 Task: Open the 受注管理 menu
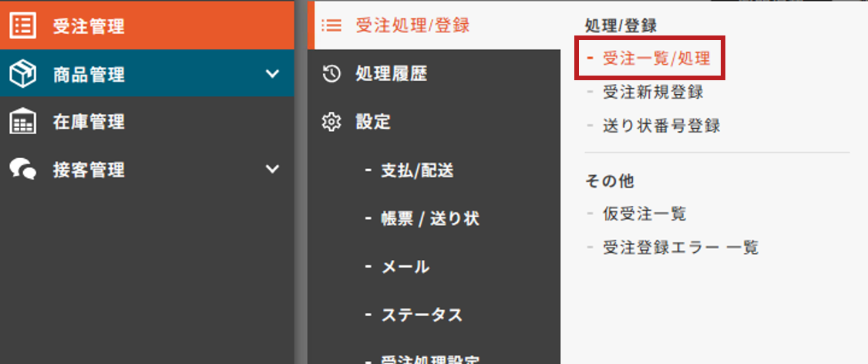(x=147, y=25)
